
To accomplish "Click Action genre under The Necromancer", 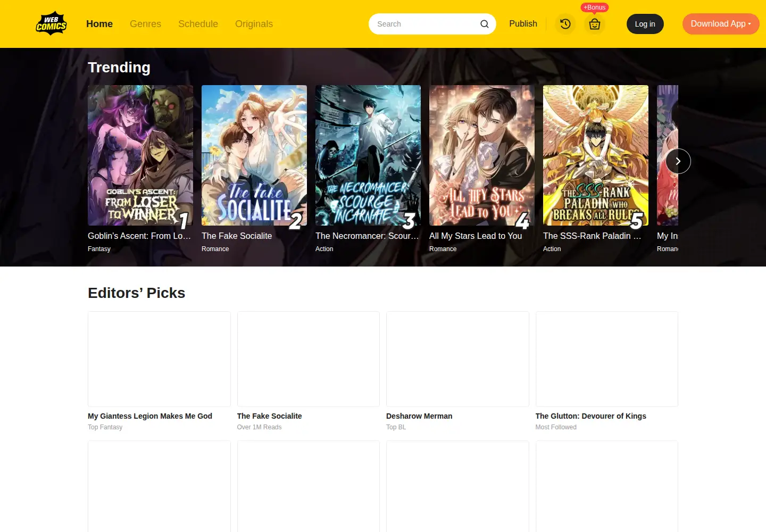I will coord(324,249).
